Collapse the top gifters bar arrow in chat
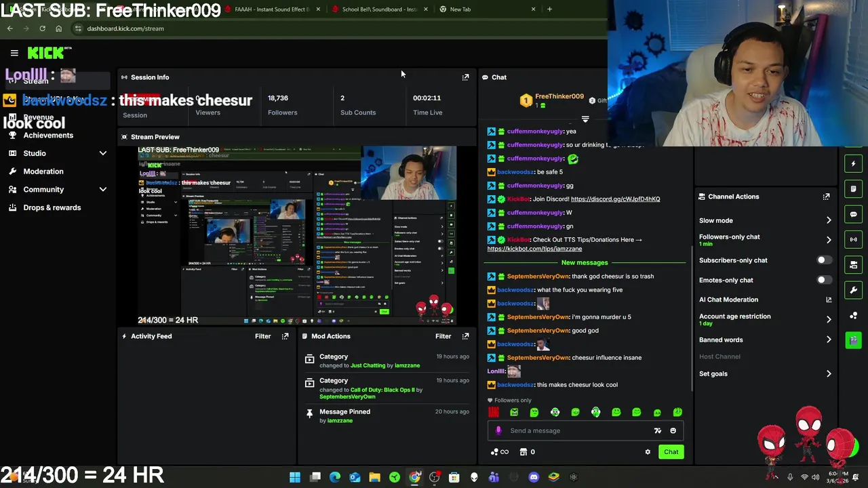The image size is (868, 488). 585,119
